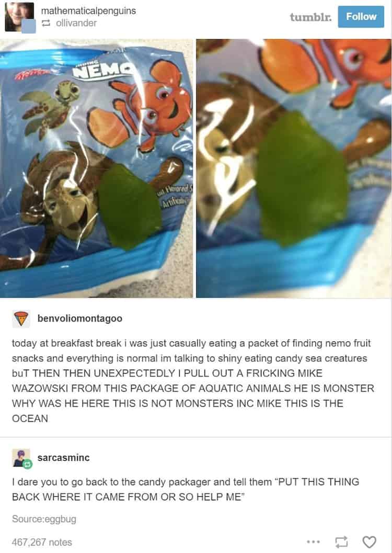This screenshot has height=553, width=392.
Task: Open benvoliomontagoo's pizza avatar icon
Action: (x=21, y=319)
